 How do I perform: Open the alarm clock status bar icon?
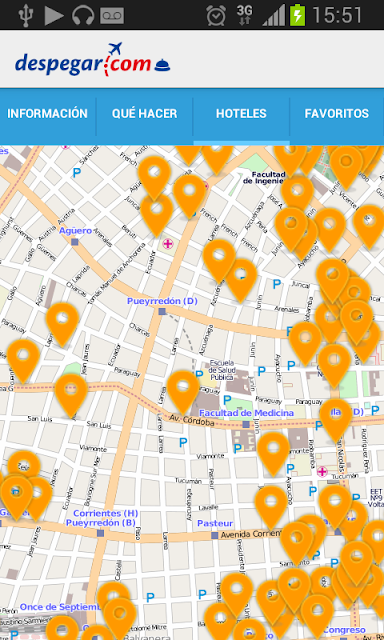[x=216, y=16]
